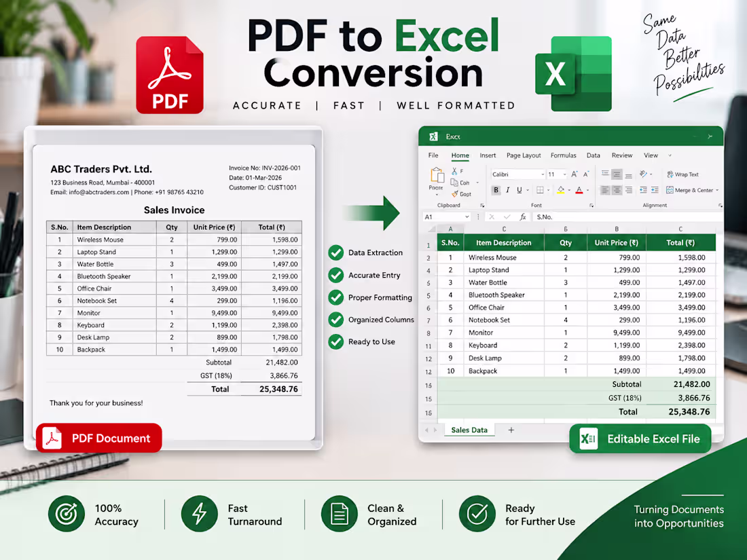
Task: Open the Name Box A1 dropdown
Action: [x=467, y=217]
